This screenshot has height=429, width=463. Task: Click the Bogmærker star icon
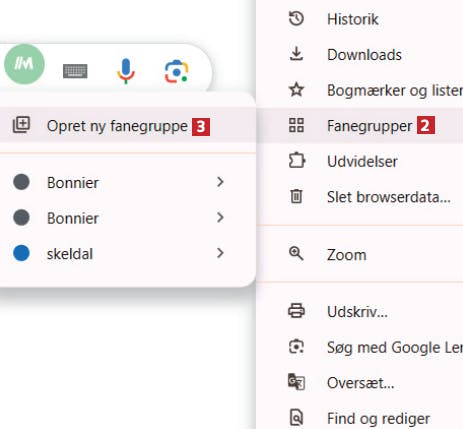tap(296, 90)
